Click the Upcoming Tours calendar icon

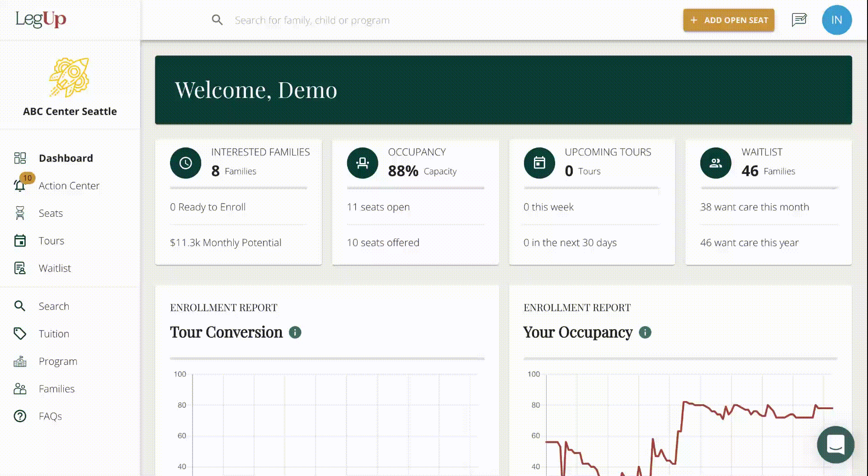point(539,163)
